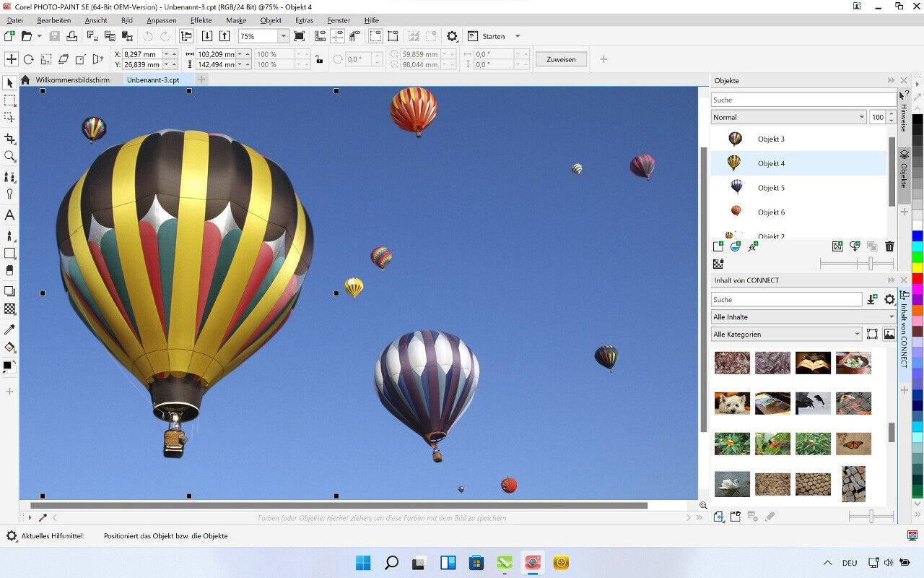Create a new document from toolbar
The image size is (924, 578).
click(9, 36)
